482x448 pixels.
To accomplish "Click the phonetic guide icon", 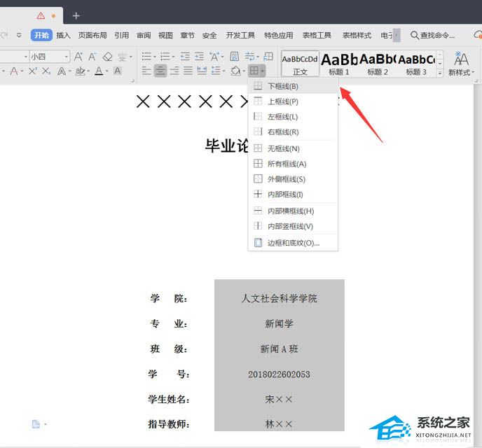I will click(x=122, y=57).
